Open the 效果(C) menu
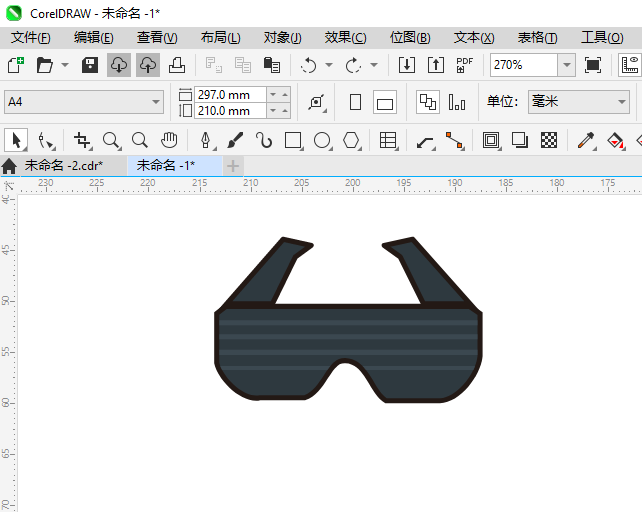The image size is (642, 512). (345, 37)
